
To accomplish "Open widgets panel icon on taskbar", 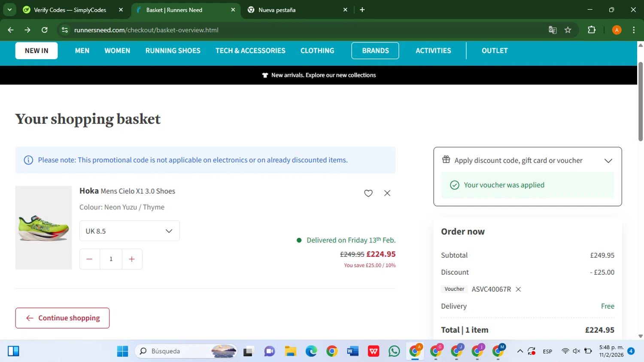I will coord(13,351).
